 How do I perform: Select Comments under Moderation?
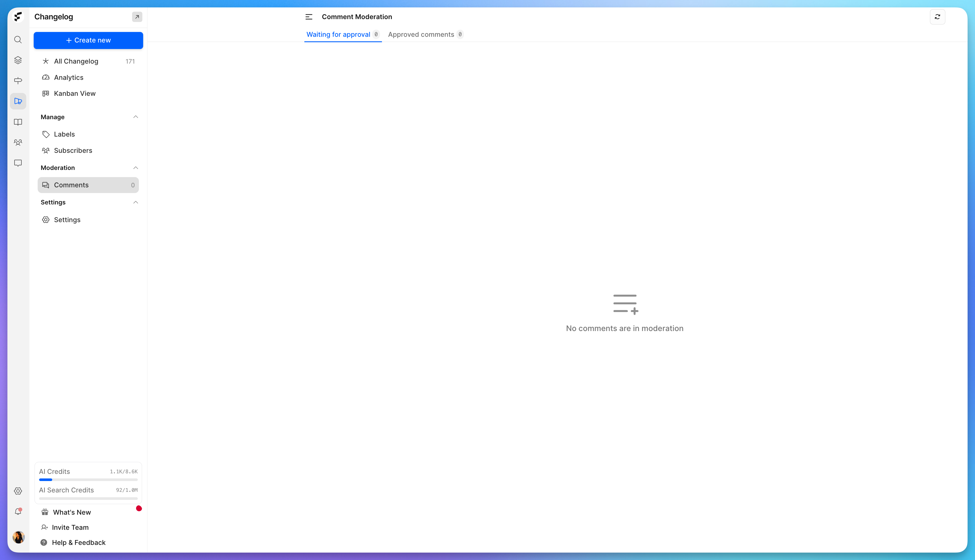tap(88, 185)
